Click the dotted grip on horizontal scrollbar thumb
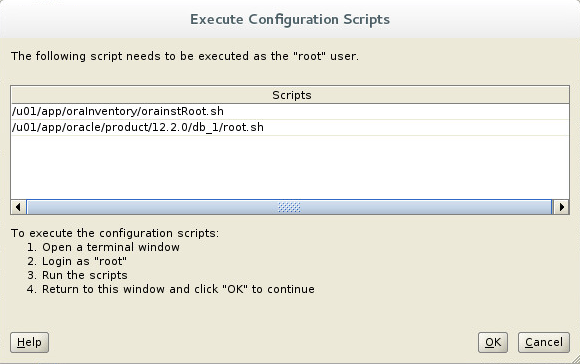 click(x=289, y=207)
